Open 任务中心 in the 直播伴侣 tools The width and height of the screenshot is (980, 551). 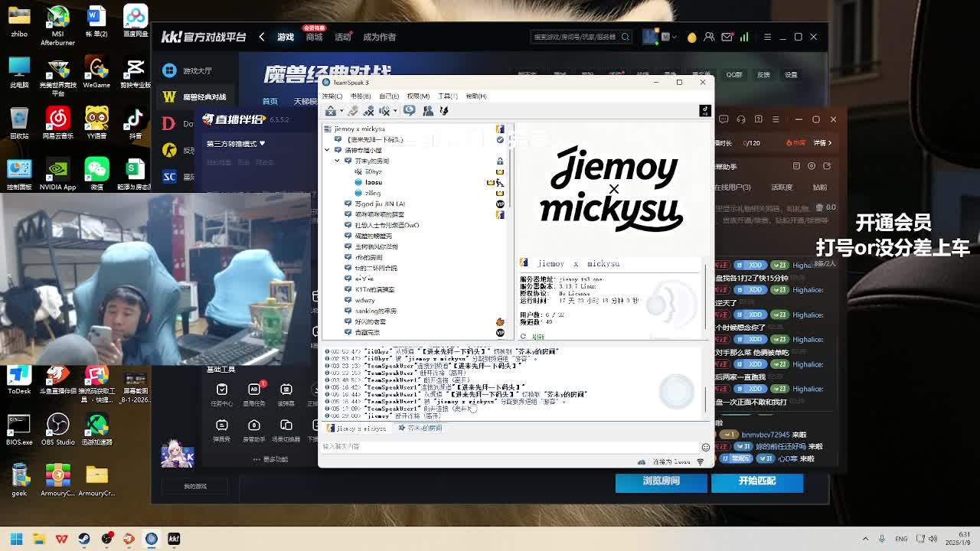222,394
